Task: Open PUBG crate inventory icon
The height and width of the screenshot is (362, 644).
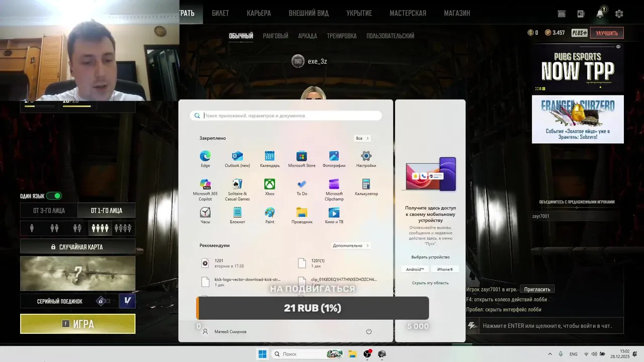Action: pos(561,14)
